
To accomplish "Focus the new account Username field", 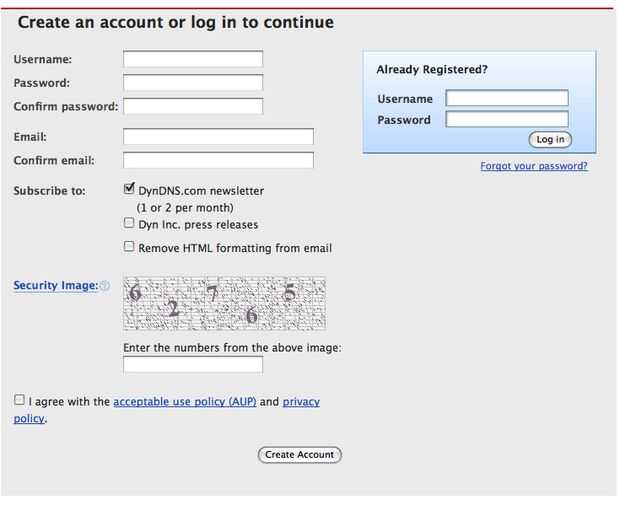I will (x=193, y=60).
